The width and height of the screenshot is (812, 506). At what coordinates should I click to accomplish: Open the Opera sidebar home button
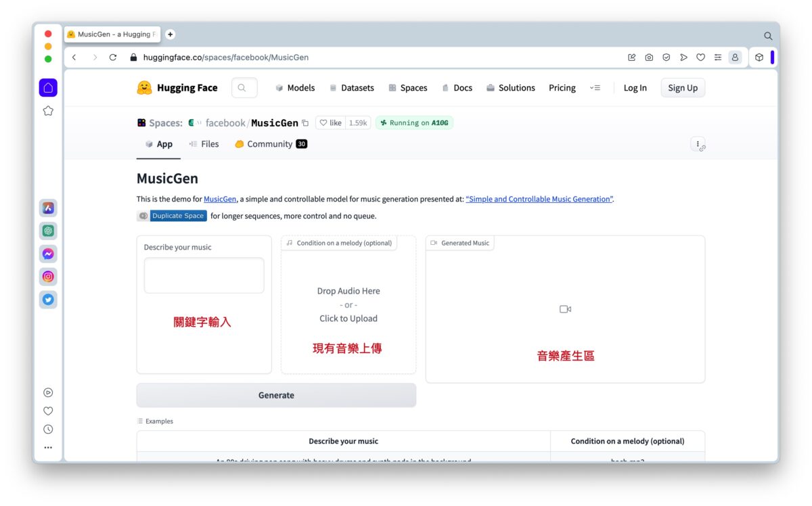point(48,87)
